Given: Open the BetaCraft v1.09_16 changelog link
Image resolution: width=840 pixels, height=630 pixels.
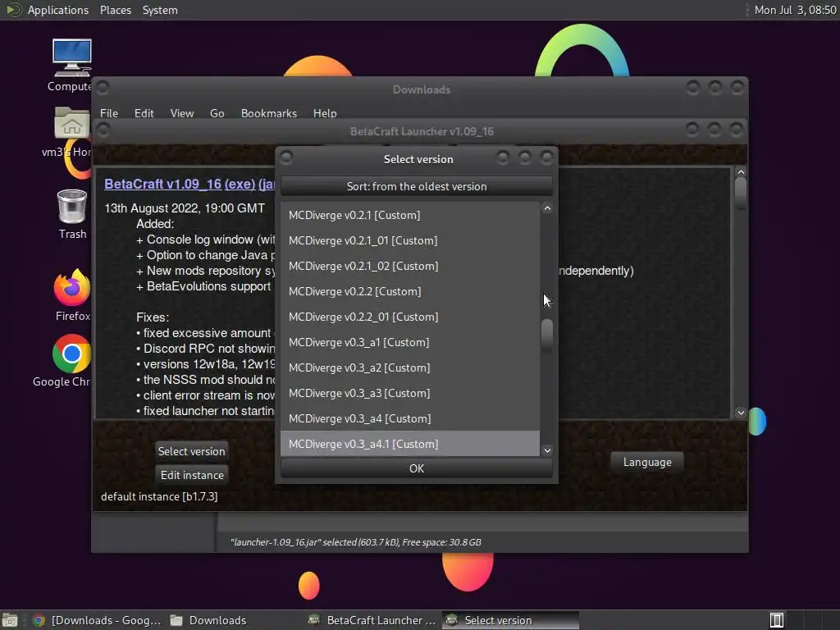Looking at the screenshot, I should (x=162, y=184).
